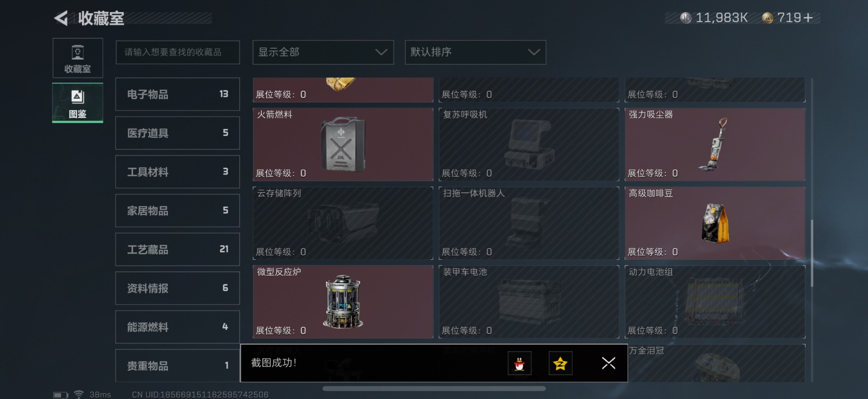The width and height of the screenshot is (868, 399).
Task: Expand the 显示全部 filter dropdown
Action: click(323, 52)
